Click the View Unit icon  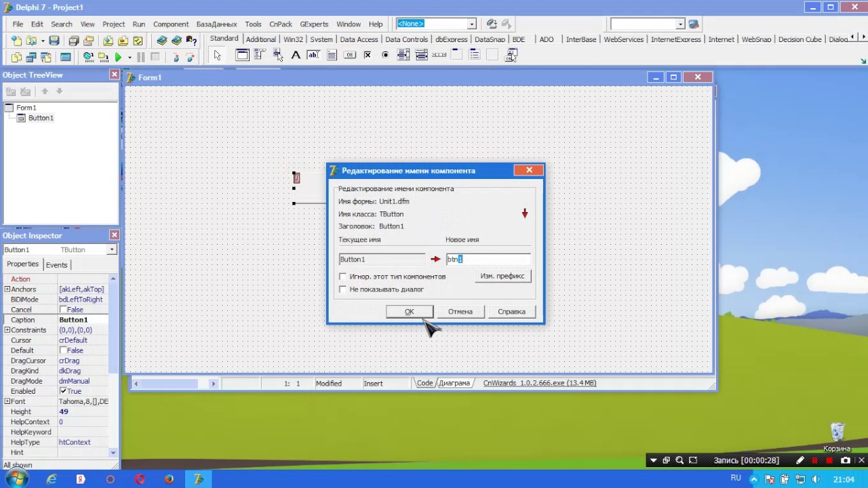click(x=16, y=57)
